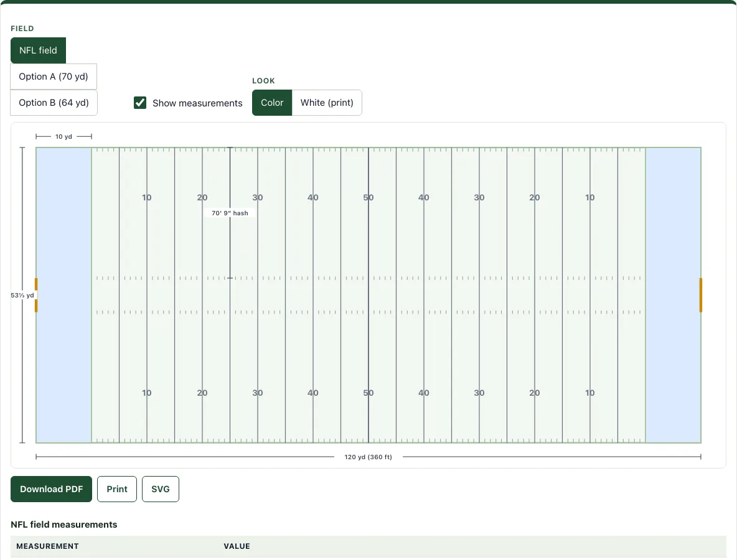
Task: Click the right orange goal post marker
Action: point(700,295)
